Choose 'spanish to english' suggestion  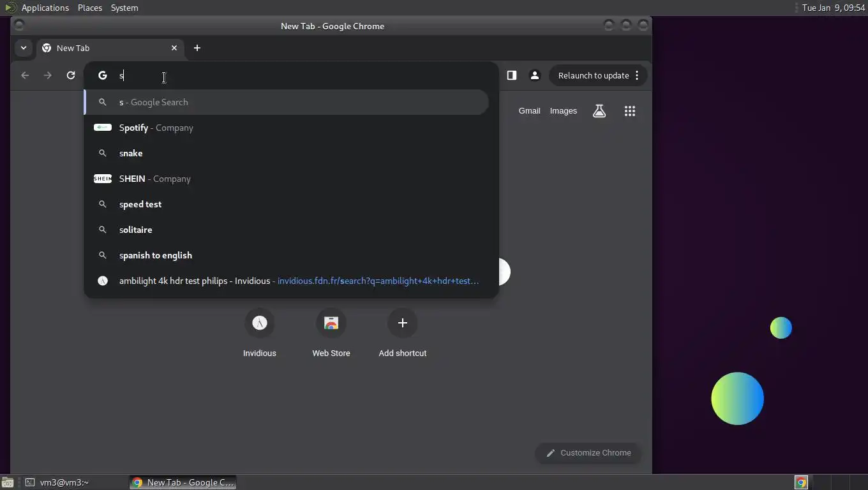(287, 255)
